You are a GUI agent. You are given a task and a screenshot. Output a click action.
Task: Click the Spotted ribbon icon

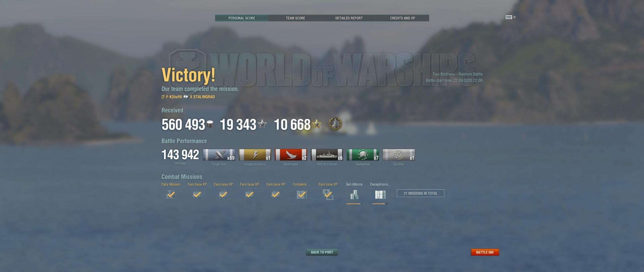[x=399, y=155]
